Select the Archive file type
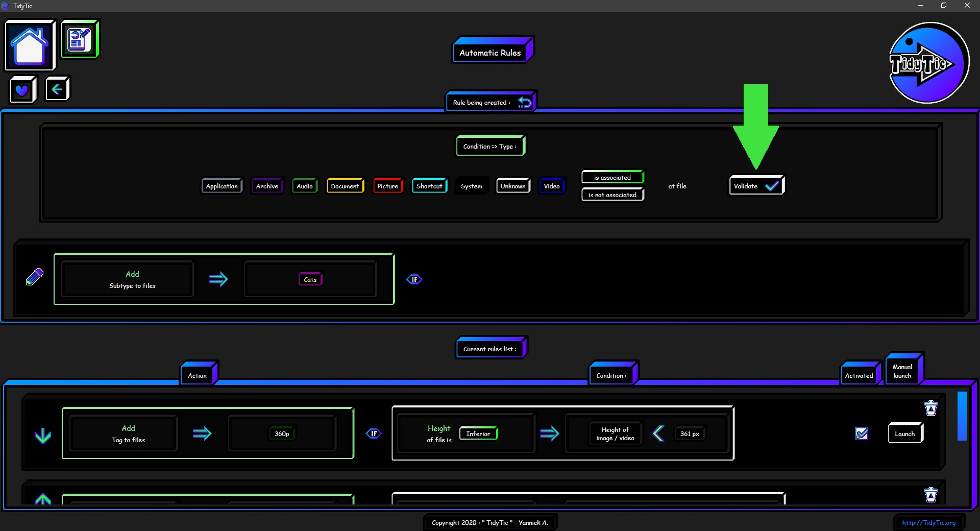 tap(267, 186)
